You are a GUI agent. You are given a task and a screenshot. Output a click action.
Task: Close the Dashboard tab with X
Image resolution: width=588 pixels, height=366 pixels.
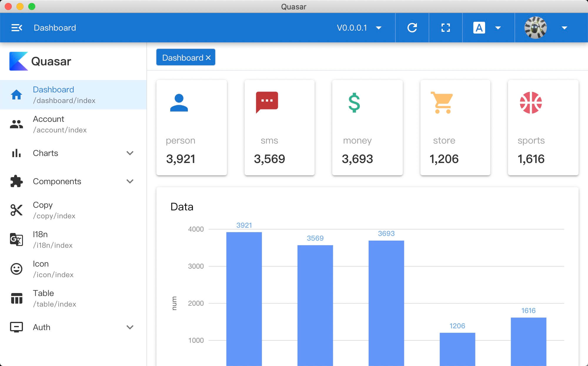[208, 58]
